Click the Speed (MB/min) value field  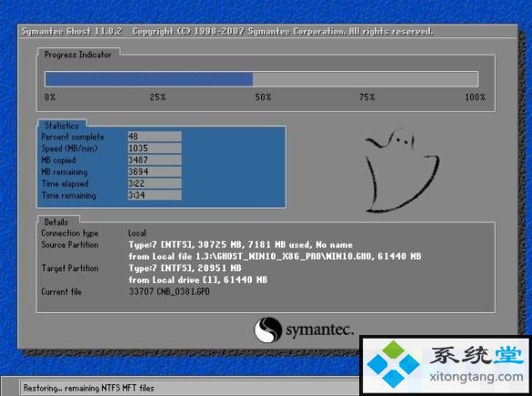click(x=155, y=148)
